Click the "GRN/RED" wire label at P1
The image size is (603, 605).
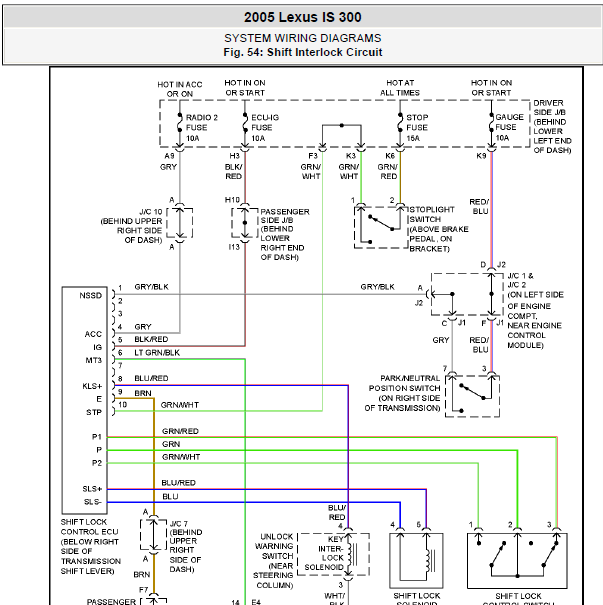click(x=180, y=431)
